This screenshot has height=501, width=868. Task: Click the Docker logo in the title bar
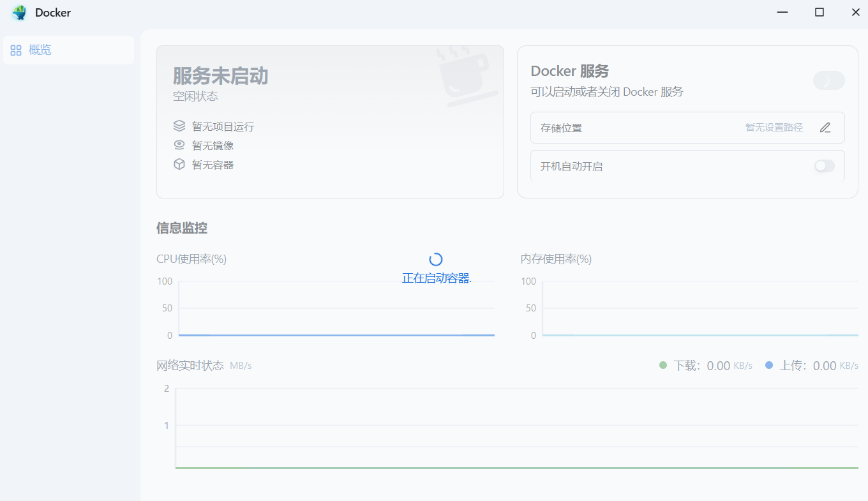click(x=18, y=12)
